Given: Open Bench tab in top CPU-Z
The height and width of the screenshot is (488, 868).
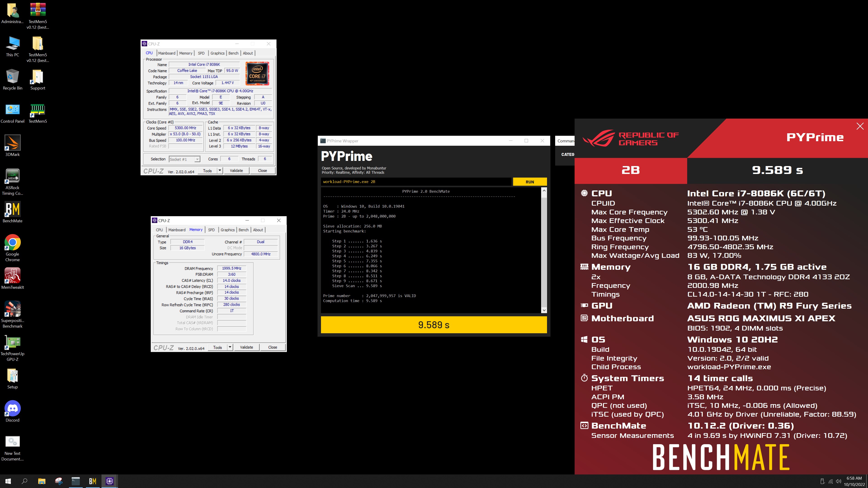Looking at the screenshot, I should pos(233,53).
